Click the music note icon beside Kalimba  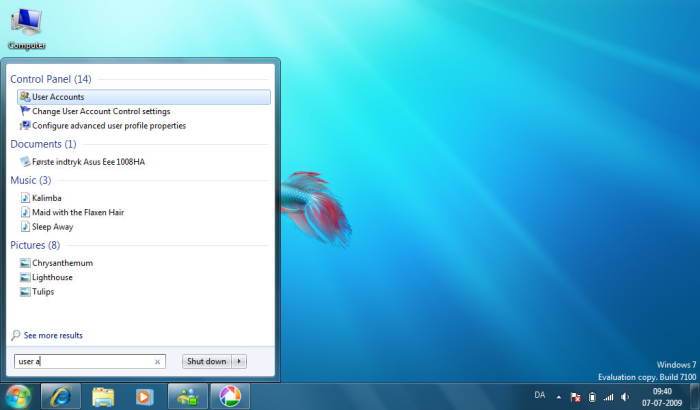[25, 197]
